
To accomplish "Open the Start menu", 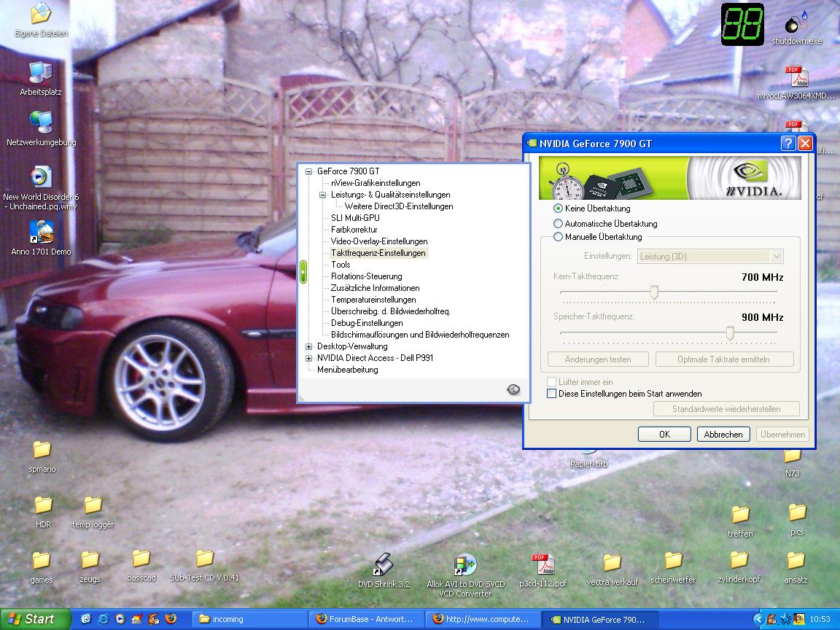I will pos(35,619).
